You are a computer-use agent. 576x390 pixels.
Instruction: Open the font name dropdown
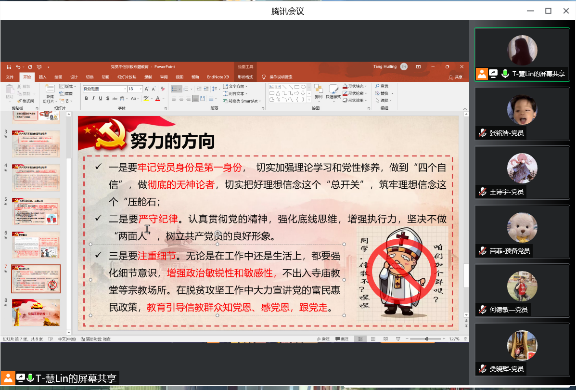click(x=104, y=89)
